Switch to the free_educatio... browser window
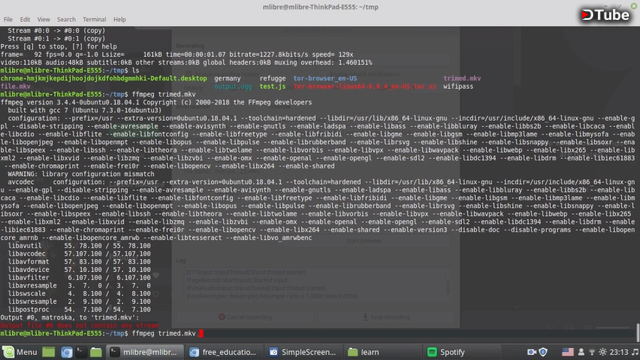Image resolution: width=640 pixels, height=360 pixels. point(223,352)
